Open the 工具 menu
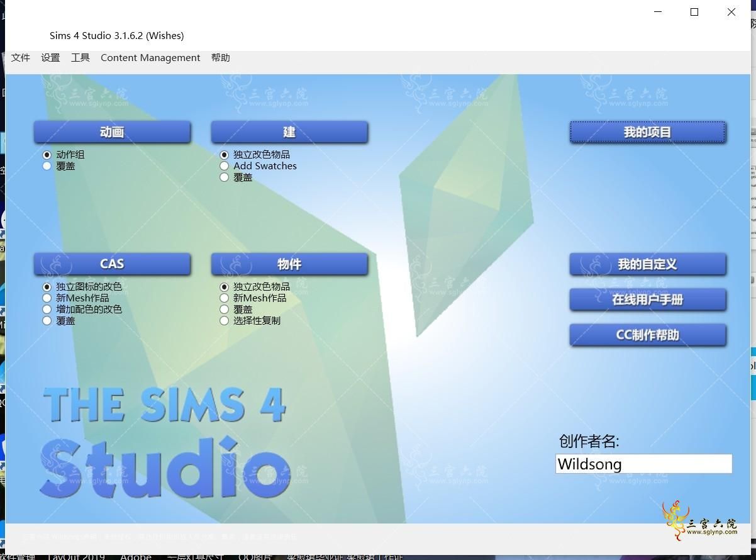The height and width of the screenshot is (560, 756). (81, 58)
